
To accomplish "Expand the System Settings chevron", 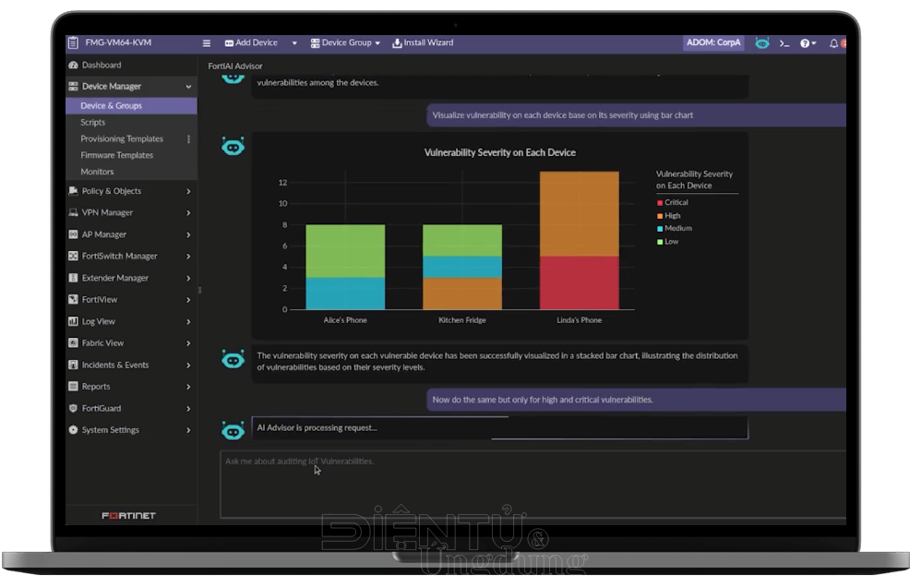I will [x=188, y=430].
